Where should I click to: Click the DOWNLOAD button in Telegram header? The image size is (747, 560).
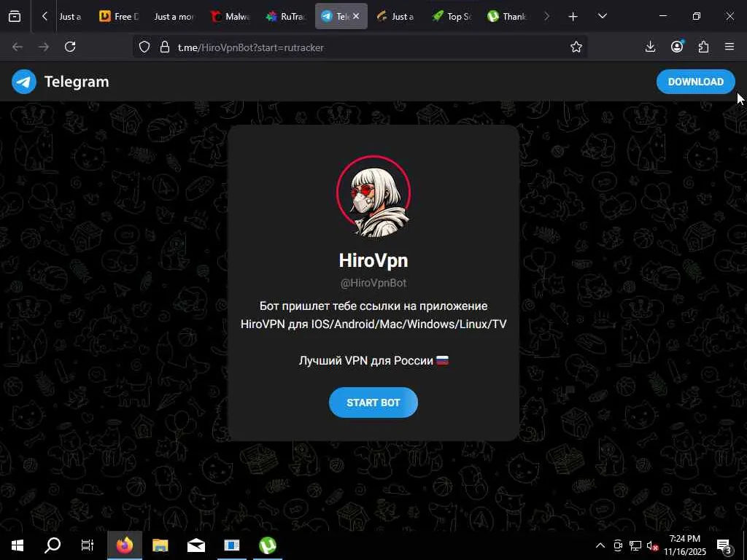[695, 82]
